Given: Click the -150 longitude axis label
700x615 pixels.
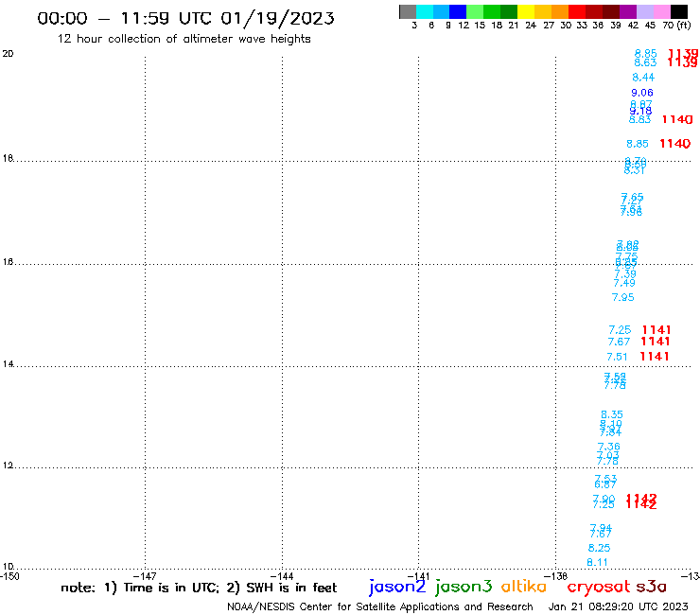Looking at the screenshot, I should pos(9,576).
